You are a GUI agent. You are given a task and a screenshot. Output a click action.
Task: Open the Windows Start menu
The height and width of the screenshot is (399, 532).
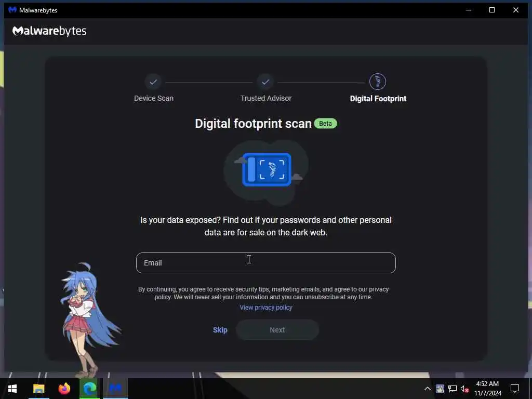point(12,389)
